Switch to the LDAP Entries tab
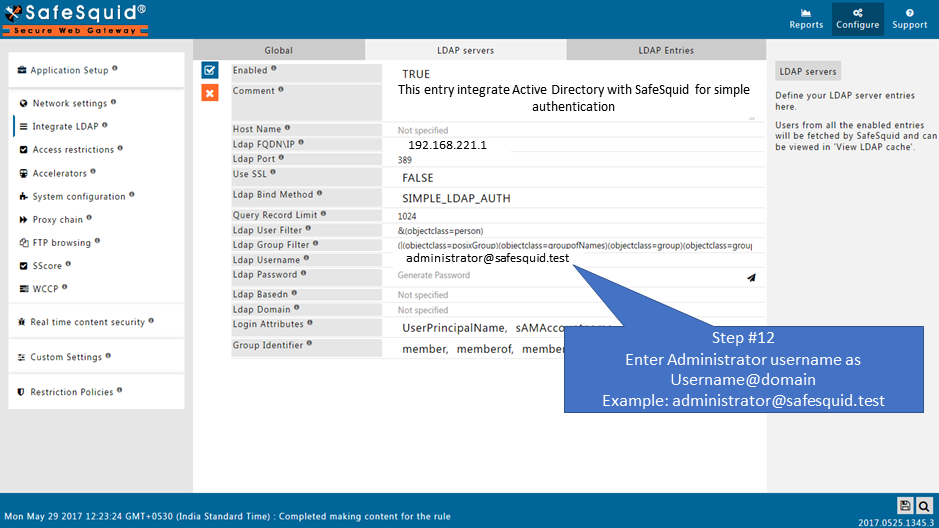The width and height of the screenshot is (939, 528). click(666, 50)
